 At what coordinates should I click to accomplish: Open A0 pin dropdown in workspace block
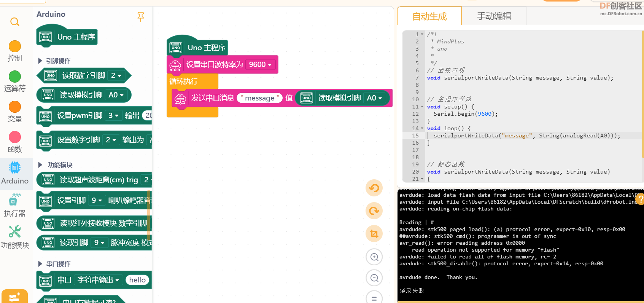(374, 98)
